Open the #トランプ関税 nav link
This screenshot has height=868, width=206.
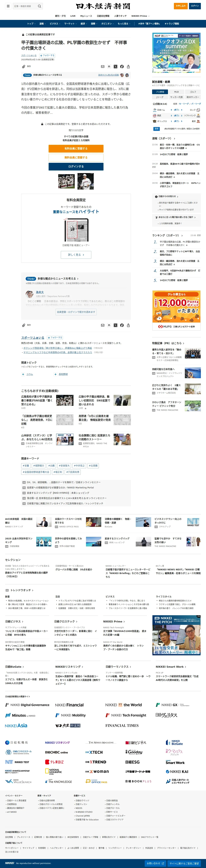pyautogui.click(x=172, y=24)
